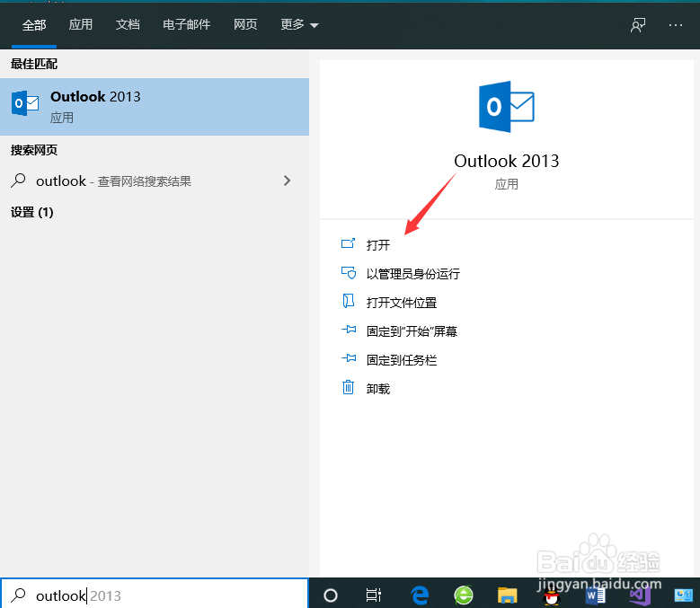Click the admin shield icon
700x608 pixels.
pos(349,272)
